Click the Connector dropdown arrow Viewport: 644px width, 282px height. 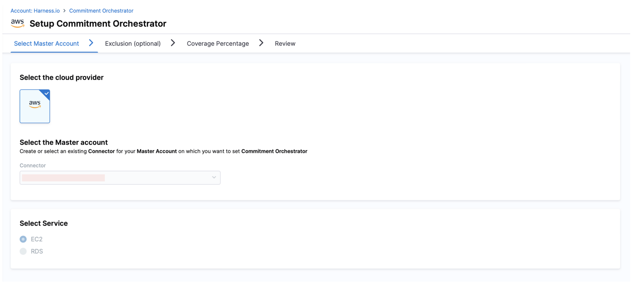[214, 177]
